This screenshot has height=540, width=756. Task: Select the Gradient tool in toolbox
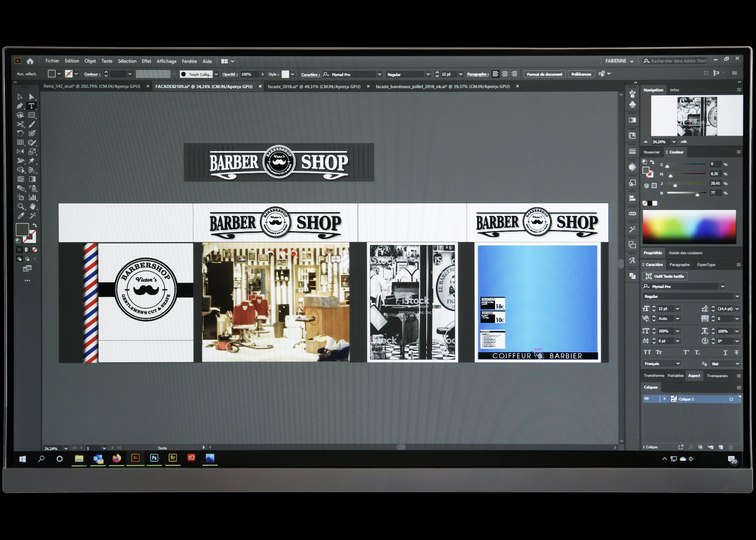[x=32, y=179]
